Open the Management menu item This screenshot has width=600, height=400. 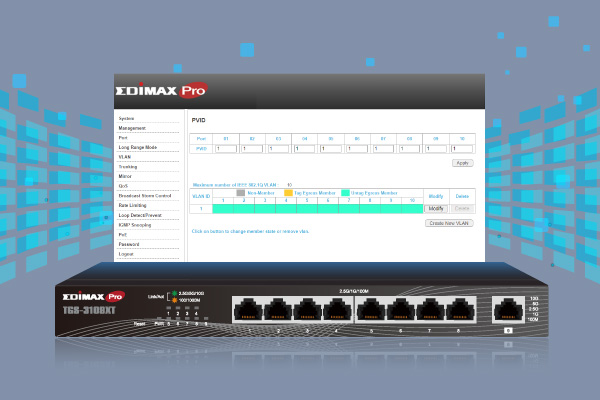[132, 128]
